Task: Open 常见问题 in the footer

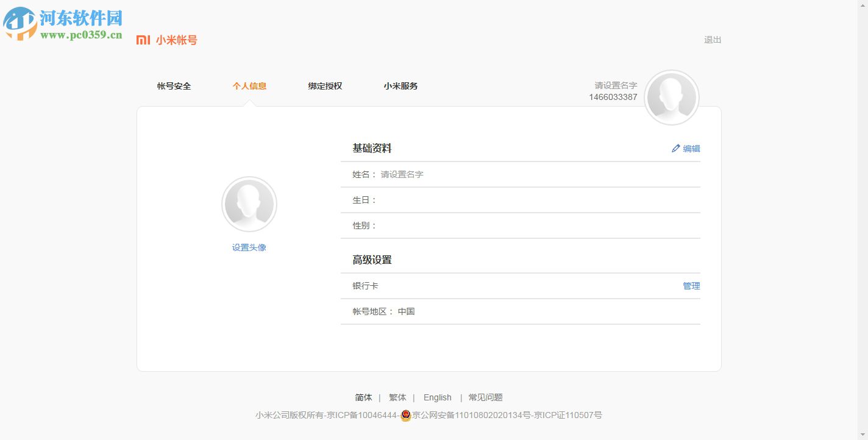Action: pyautogui.click(x=485, y=397)
